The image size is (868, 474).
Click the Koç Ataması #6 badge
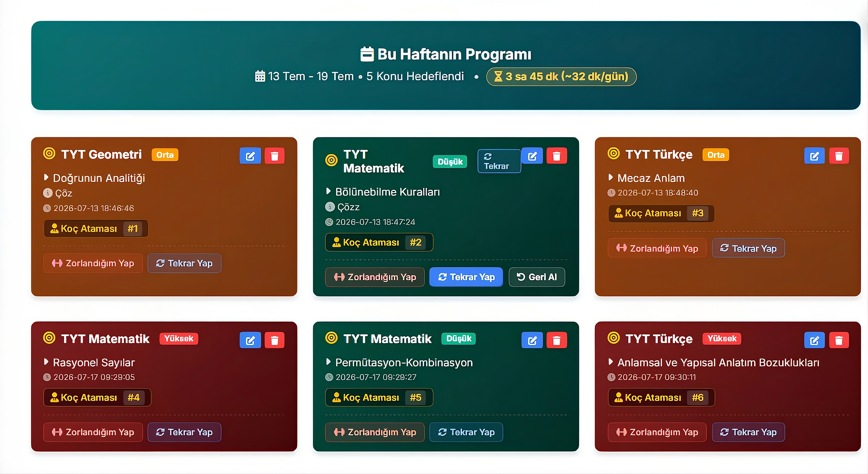coord(661,398)
